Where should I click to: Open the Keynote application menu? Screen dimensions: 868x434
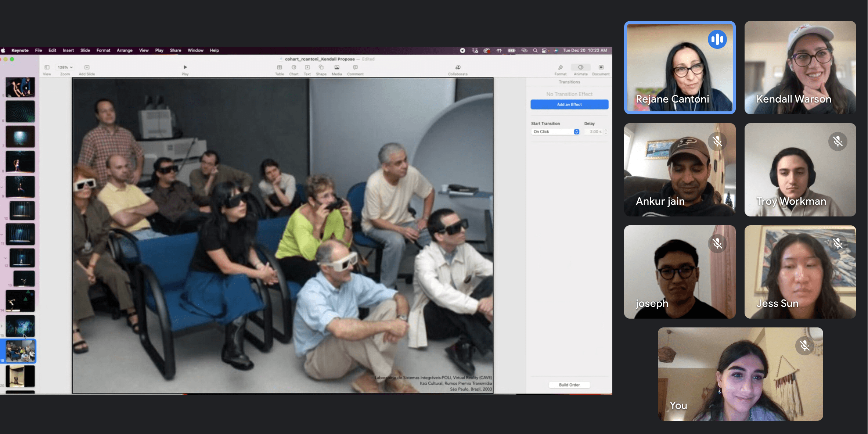pyautogui.click(x=20, y=50)
